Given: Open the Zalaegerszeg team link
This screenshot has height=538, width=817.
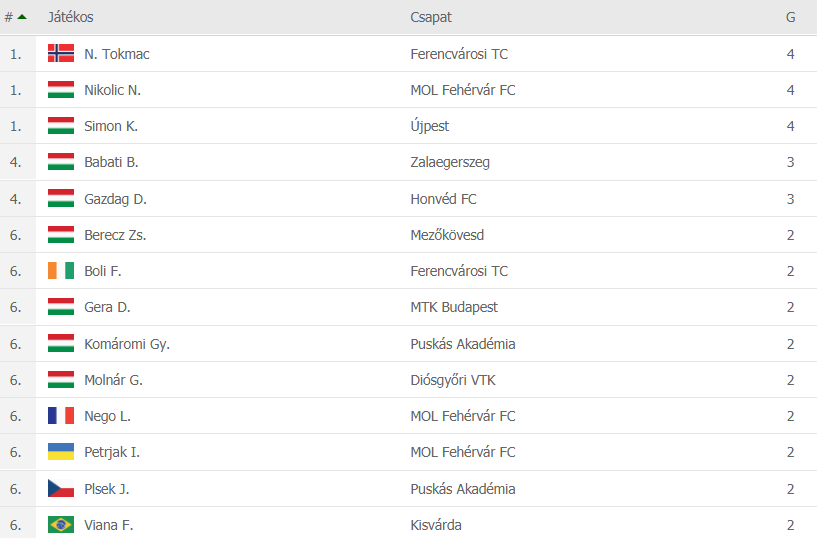Looking at the screenshot, I should 450,162.
